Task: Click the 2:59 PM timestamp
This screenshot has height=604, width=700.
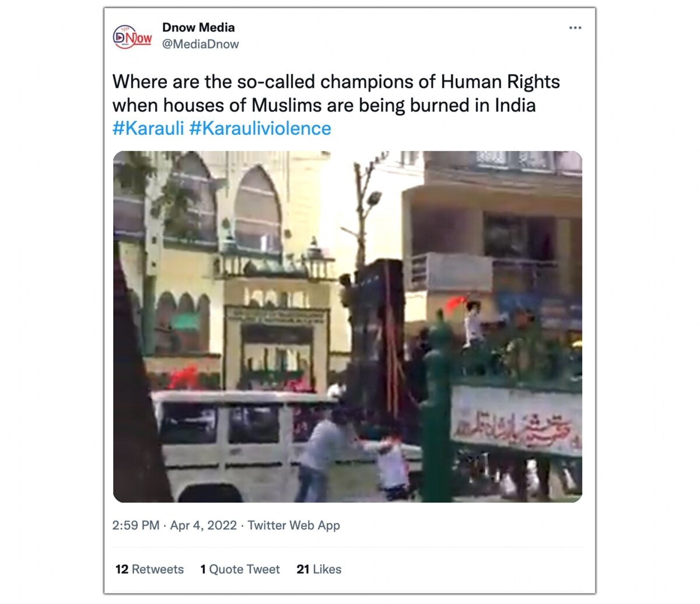Action: (136, 525)
